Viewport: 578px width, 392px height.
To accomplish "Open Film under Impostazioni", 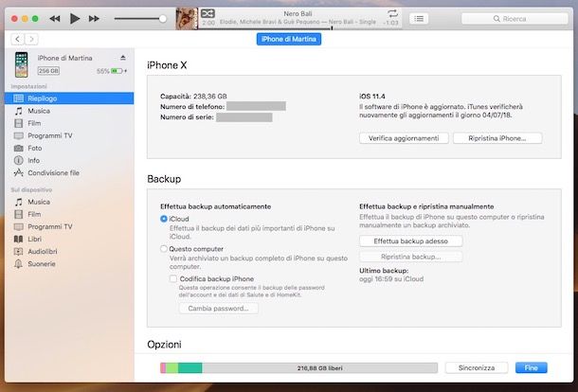I will 69,123.
